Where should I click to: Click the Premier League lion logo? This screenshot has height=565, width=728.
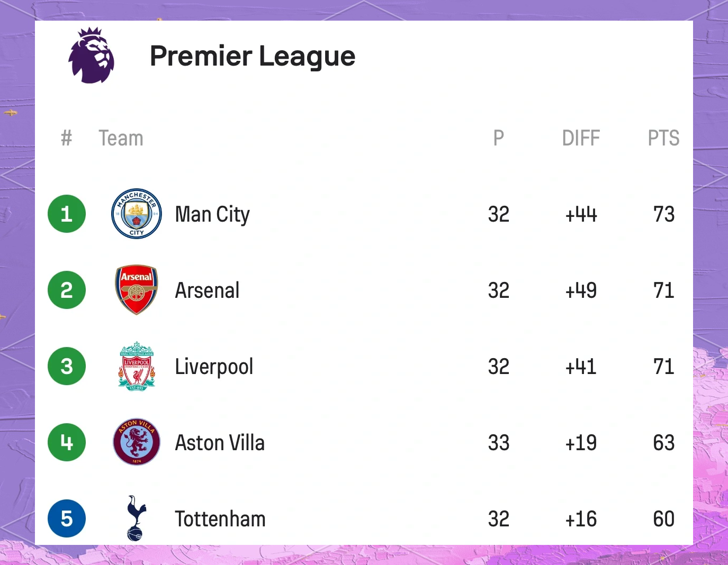(92, 56)
